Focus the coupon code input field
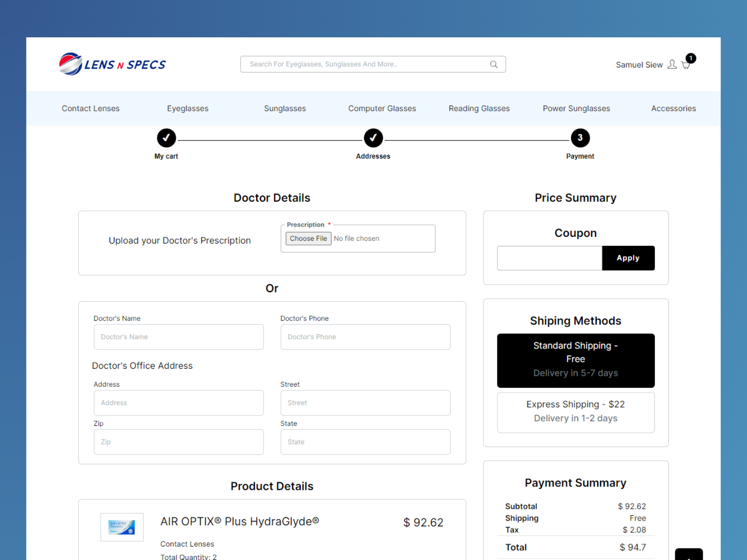 click(549, 258)
